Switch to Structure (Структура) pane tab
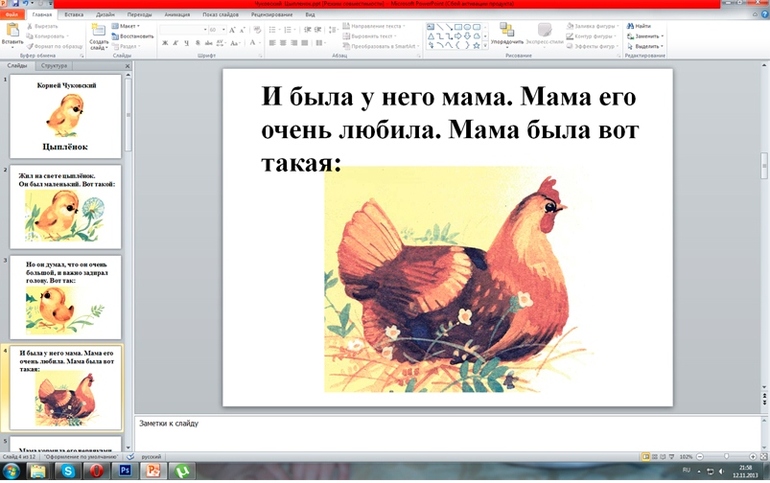This screenshot has width=770, height=483. pyautogui.click(x=54, y=65)
